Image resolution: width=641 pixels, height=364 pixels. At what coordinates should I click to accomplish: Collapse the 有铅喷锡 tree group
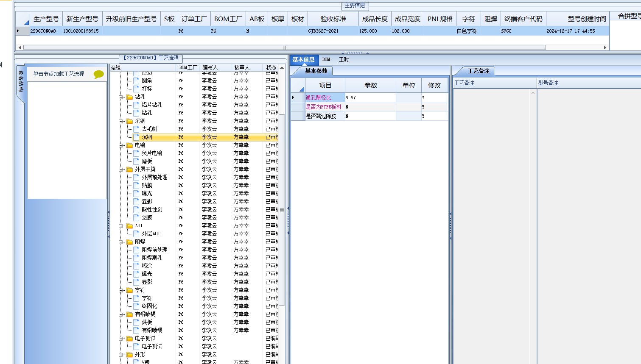pyautogui.click(x=121, y=314)
